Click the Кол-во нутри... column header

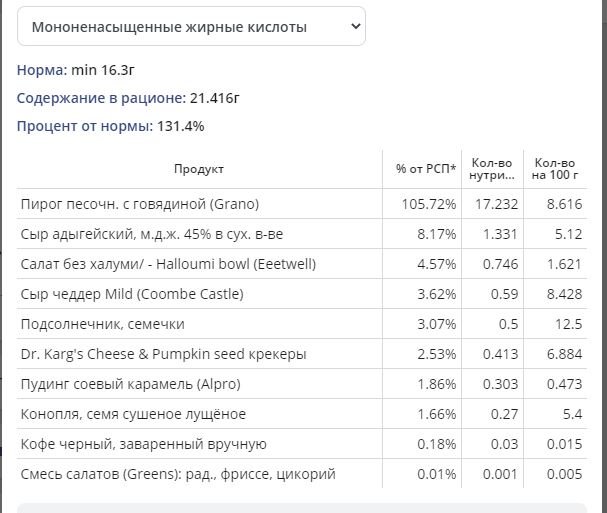click(x=492, y=169)
